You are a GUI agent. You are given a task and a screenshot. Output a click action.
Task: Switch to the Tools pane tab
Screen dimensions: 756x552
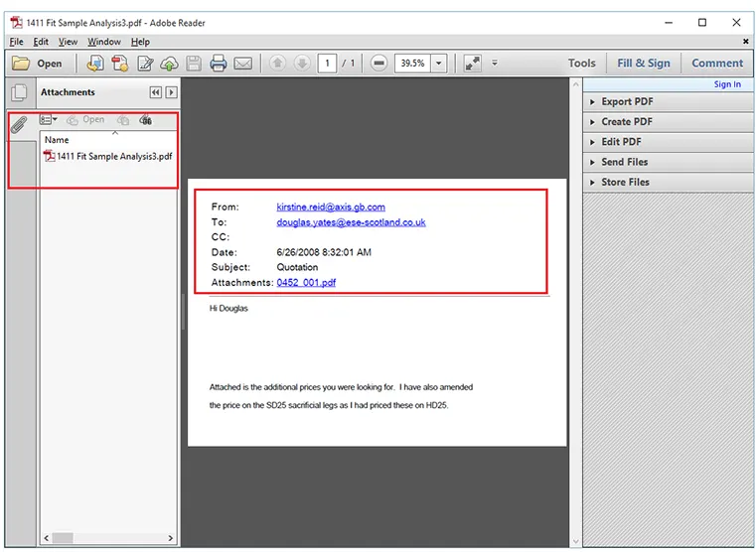point(581,64)
